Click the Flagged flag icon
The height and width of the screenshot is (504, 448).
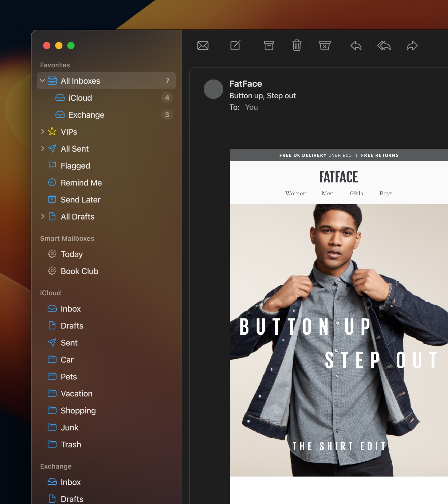(x=52, y=165)
